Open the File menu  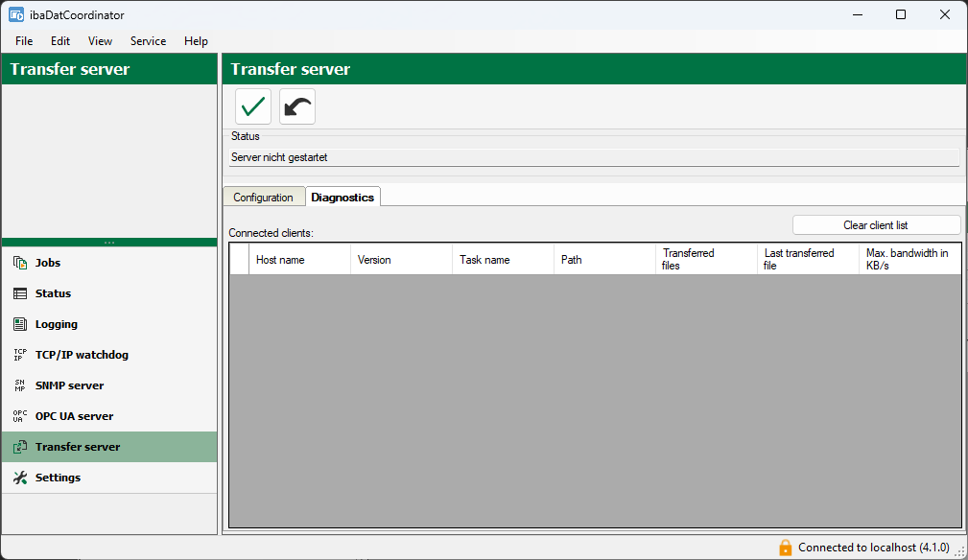[x=24, y=41]
